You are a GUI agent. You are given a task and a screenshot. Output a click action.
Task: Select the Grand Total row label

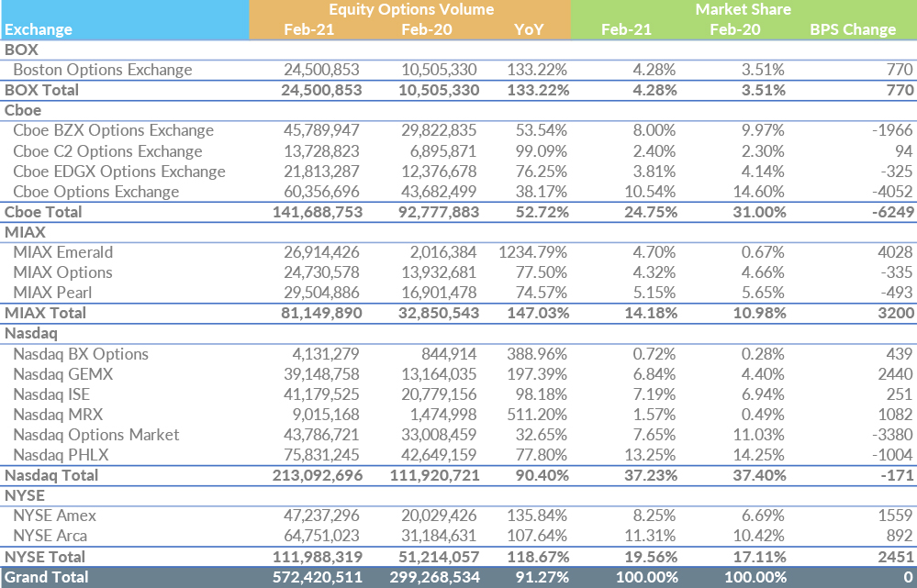(x=46, y=578)
